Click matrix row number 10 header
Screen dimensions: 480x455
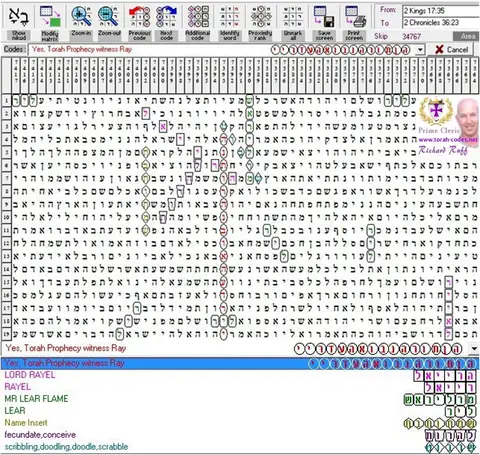(6, 217)
